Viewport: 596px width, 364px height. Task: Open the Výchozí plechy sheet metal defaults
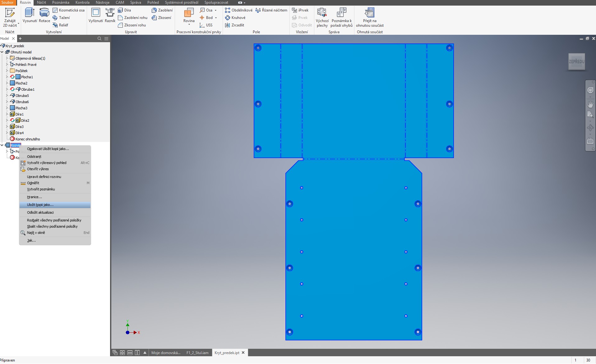point(322,13)
